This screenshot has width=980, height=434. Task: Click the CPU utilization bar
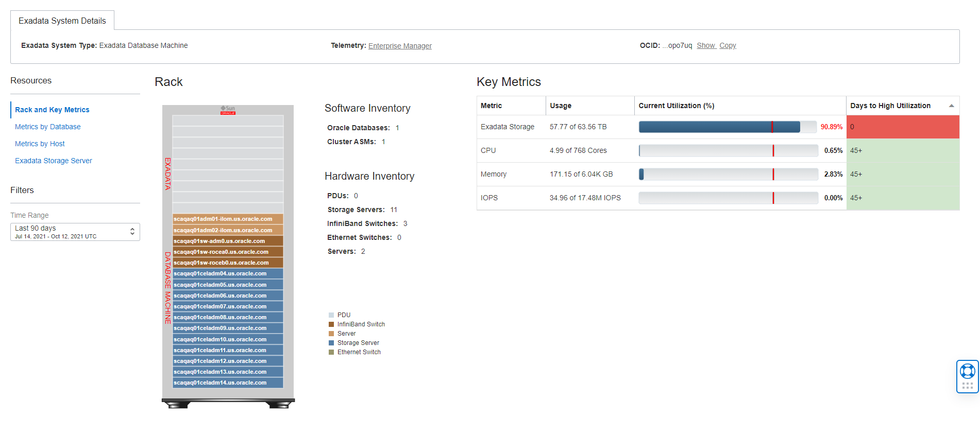(728, 150)
